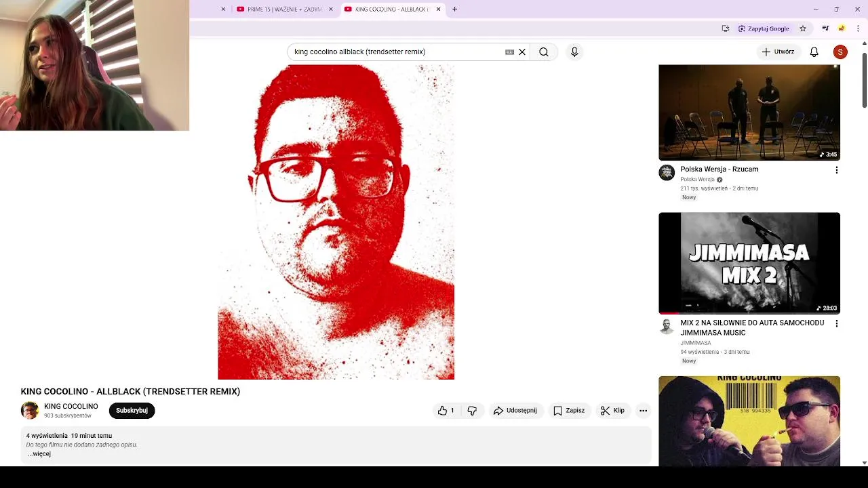Click JIMMIMASA channel avatar
Image resolution: width=868 pixels, height=488 pixels.
(x=667, y=327)
